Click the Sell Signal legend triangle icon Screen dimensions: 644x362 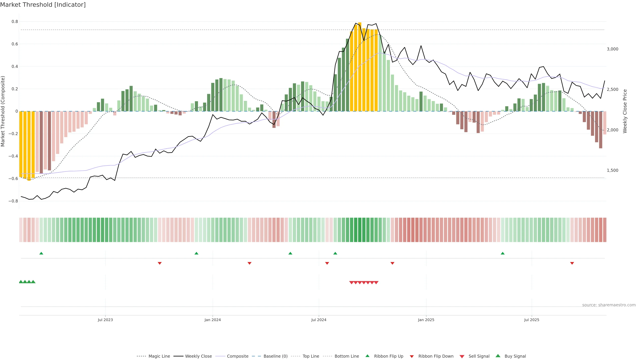(462, 356)
